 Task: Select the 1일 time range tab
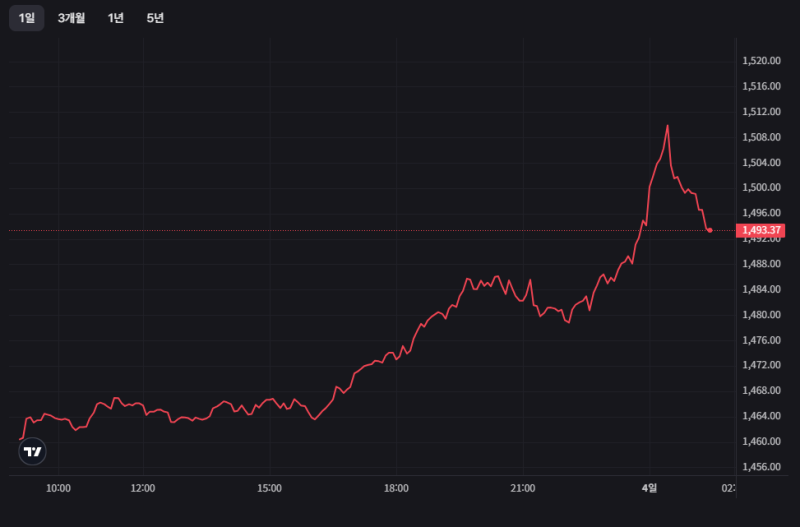point(27,18)
